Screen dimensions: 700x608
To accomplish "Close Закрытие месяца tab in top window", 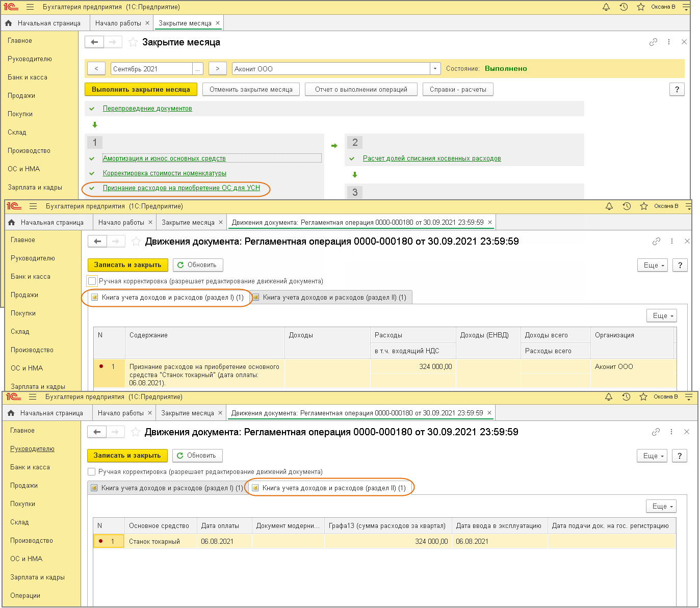I will click(218, 23).
